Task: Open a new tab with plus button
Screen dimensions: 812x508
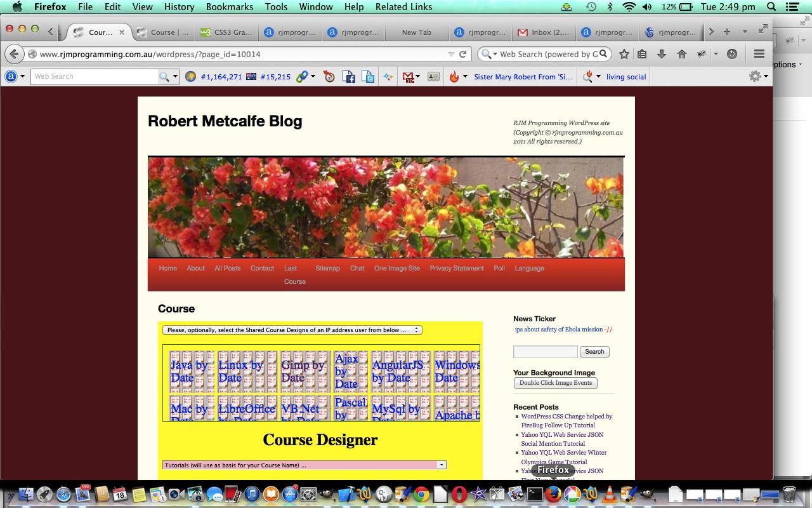Action: [x=727, y=32]
